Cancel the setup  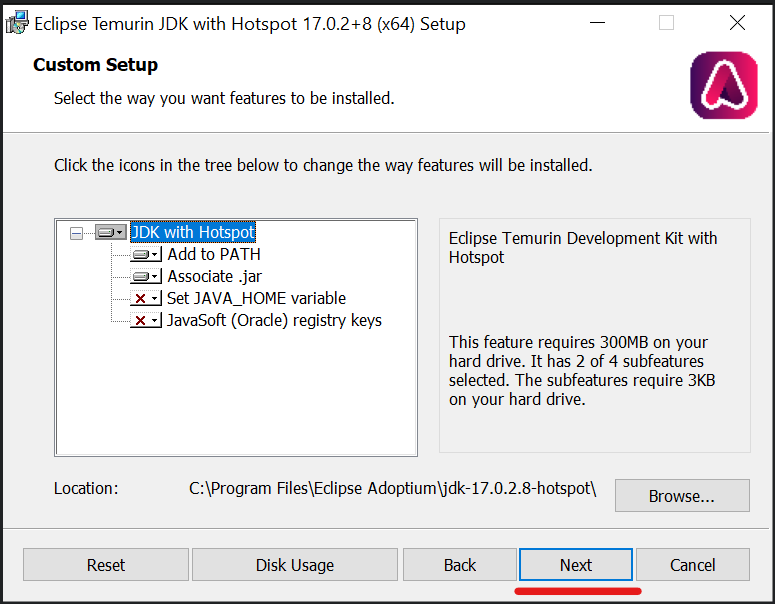click(692, 564)
